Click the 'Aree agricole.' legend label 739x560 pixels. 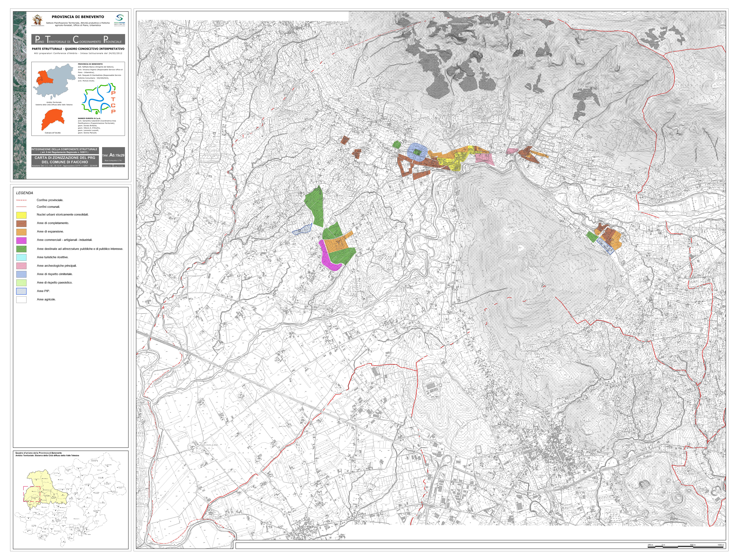[x=46, y=300]
